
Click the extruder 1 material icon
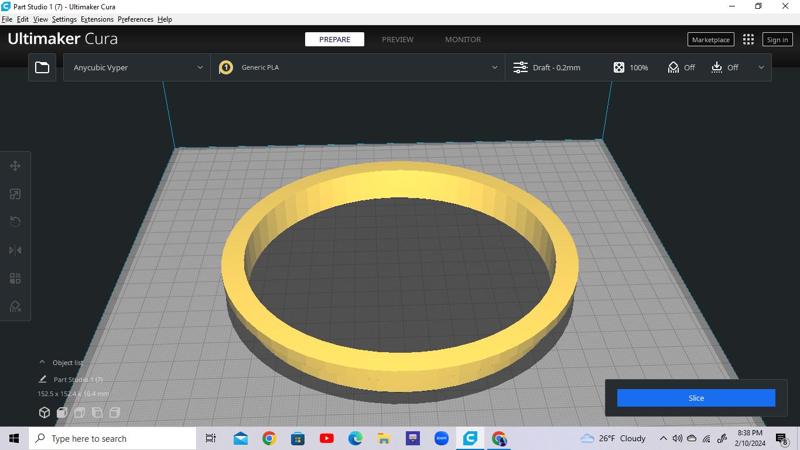click(x=226, y=67)
